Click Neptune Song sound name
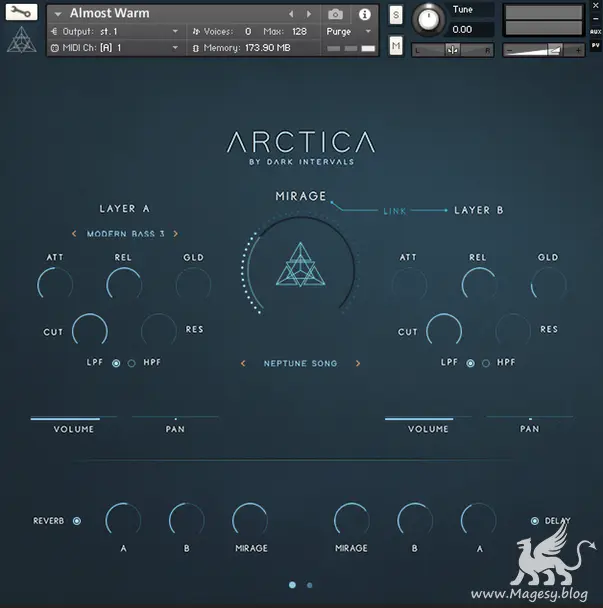Viewport: 603px width, 608px height. [301, 363]
